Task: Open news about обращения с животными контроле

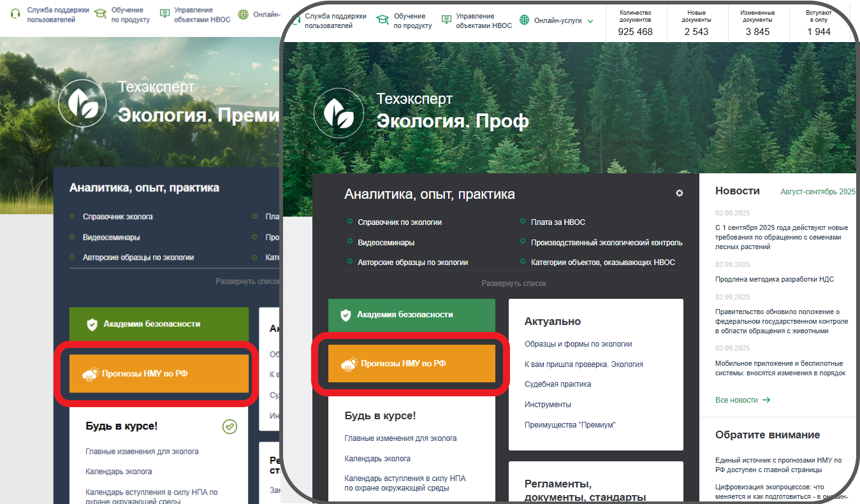Action: click(x=782, y=321)
